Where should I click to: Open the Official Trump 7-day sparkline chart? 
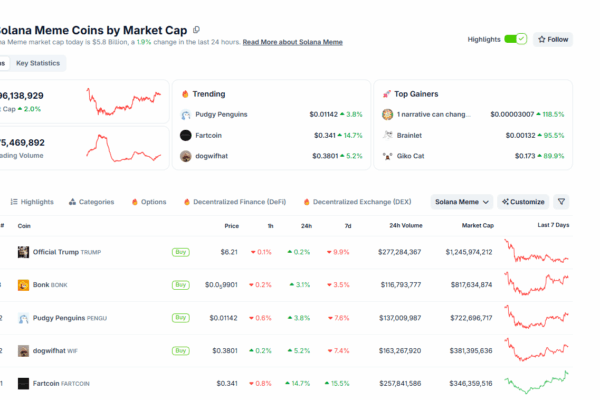click(537, 252)
